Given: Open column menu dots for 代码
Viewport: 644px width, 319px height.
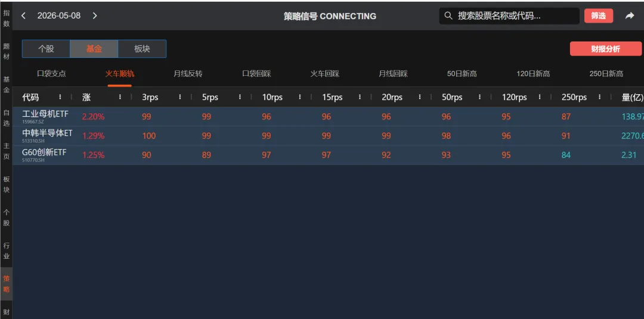Looking at the screenshot, I should [x=60, y=97].
